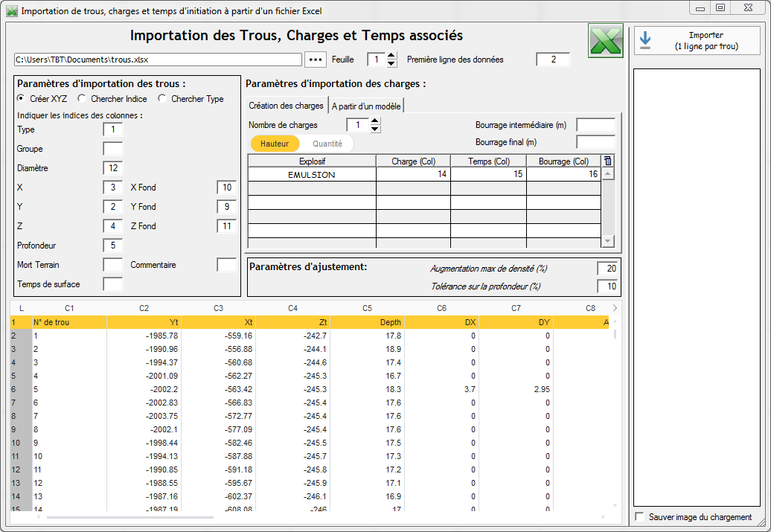771x532 pixels.
Task: Click Charge (Col) cell with value 14
Action: pos(414,175)
